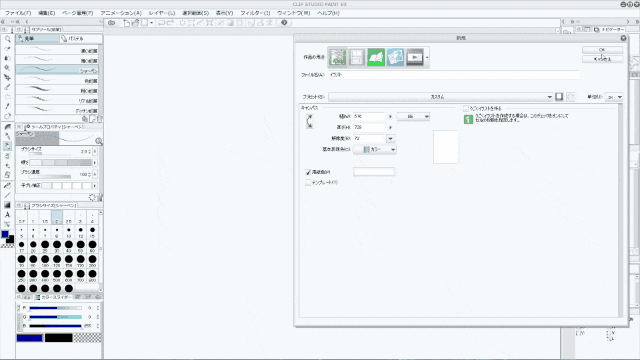This screenshot has height=360, width=640.
Task: Click the canvas width input field
Action: click(369, 117)
